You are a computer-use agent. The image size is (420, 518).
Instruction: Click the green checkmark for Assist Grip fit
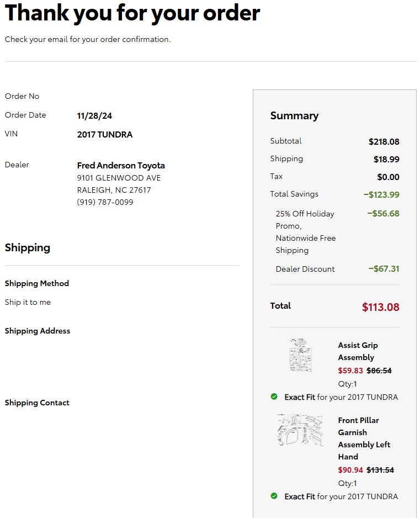click(x=274, y=397)
